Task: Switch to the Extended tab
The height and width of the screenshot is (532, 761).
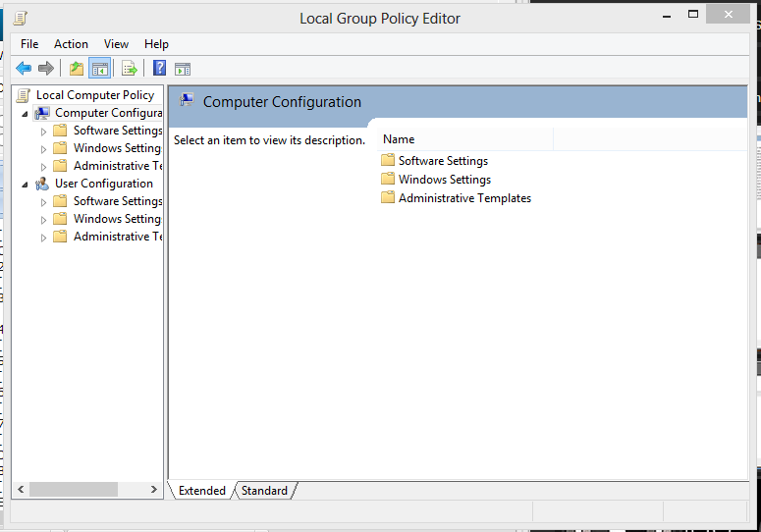Action: click(x=202, y=491)
